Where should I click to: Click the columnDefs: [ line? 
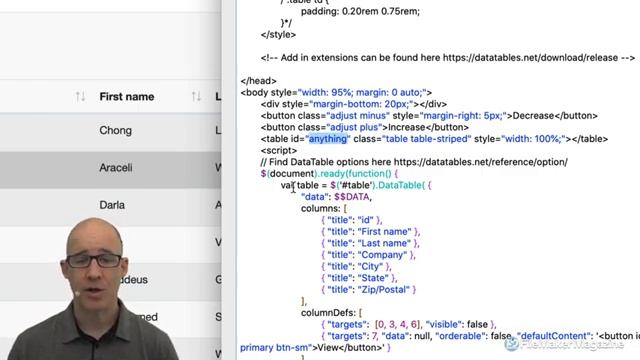331,313
